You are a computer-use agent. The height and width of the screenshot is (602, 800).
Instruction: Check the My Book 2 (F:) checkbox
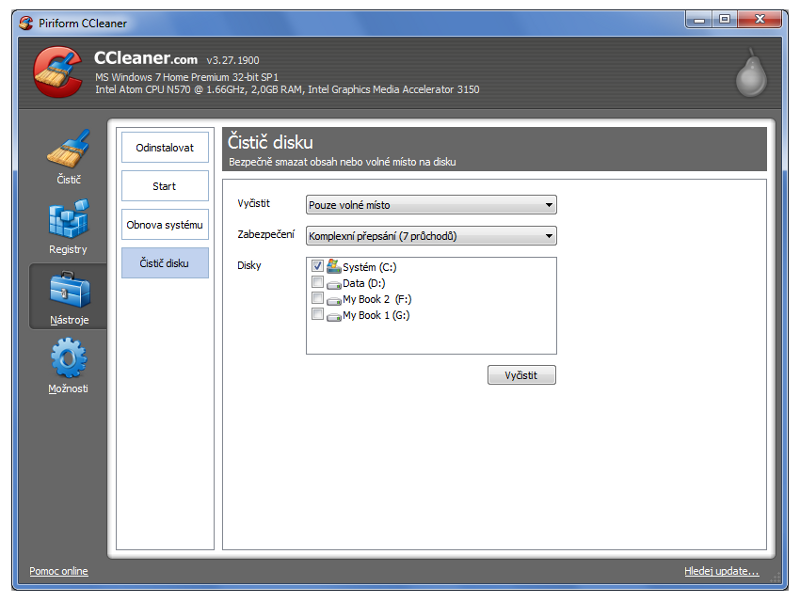(318, 299)
